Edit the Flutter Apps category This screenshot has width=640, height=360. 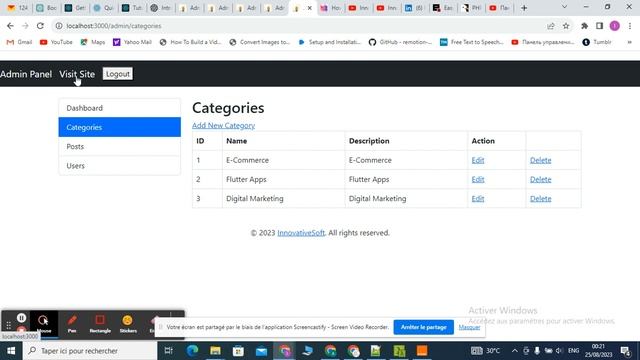click(478, 179)
